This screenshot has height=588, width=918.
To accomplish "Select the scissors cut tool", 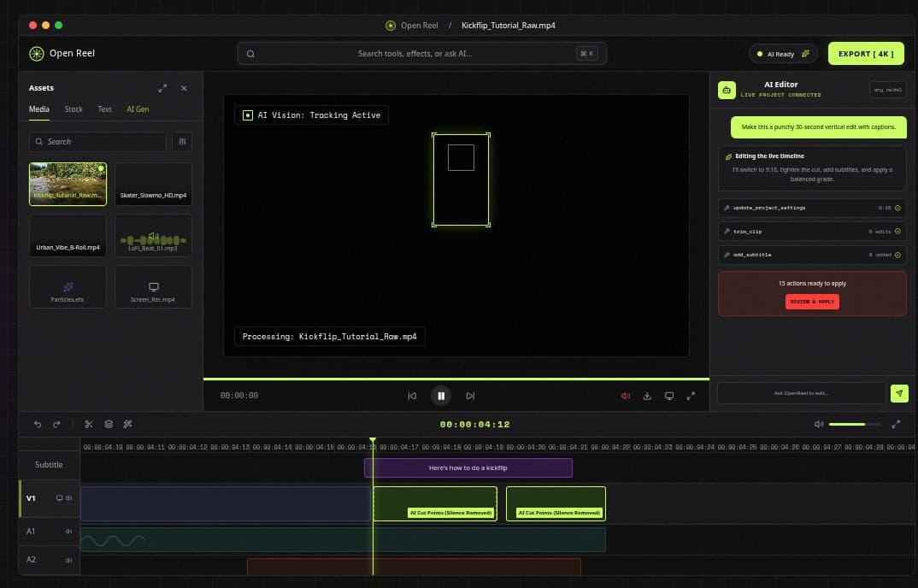I will coord(89,424).
